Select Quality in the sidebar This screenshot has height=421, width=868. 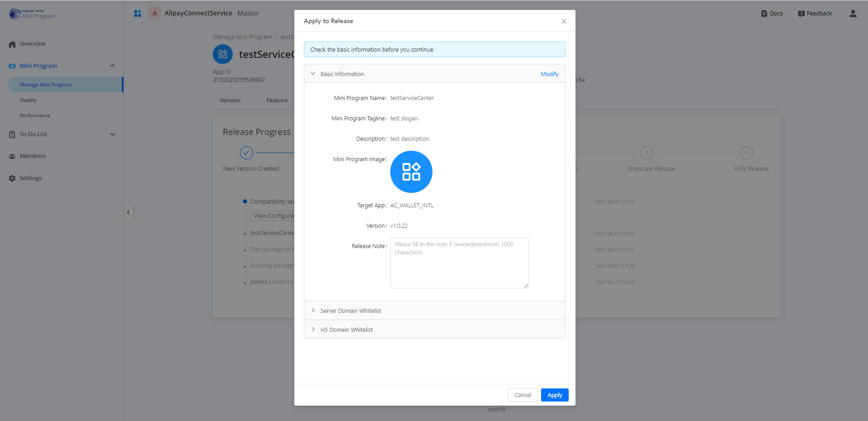point(28,100)
